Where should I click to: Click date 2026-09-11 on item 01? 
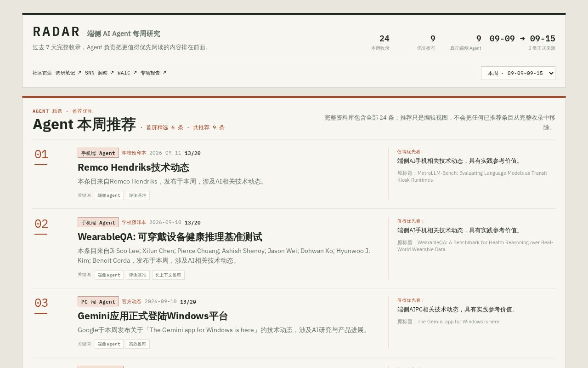[x=165, y=153]
